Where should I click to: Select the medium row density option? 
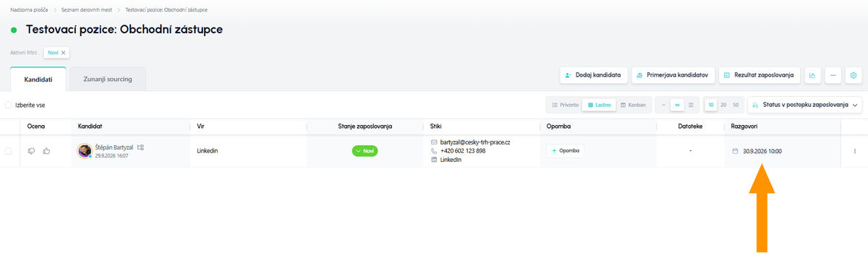(678, 105)
